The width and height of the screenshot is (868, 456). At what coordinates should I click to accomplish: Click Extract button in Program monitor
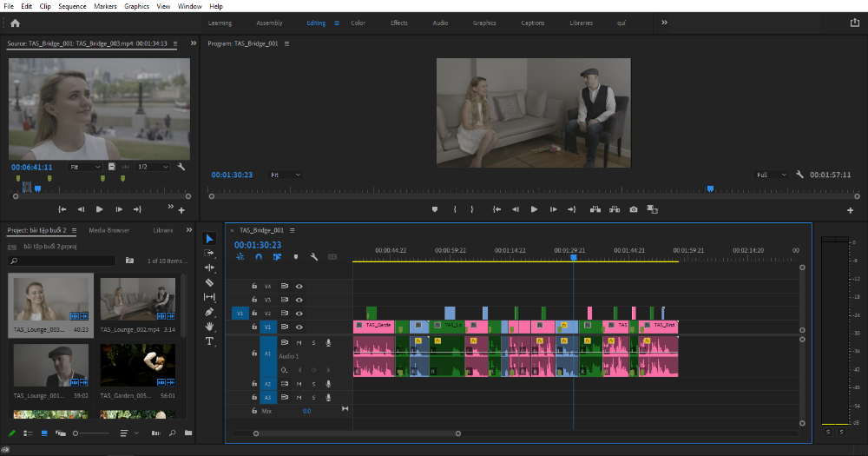click(615, 209)
